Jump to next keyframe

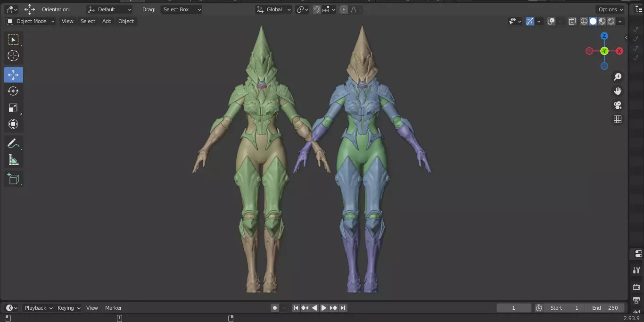coord(333,308)
